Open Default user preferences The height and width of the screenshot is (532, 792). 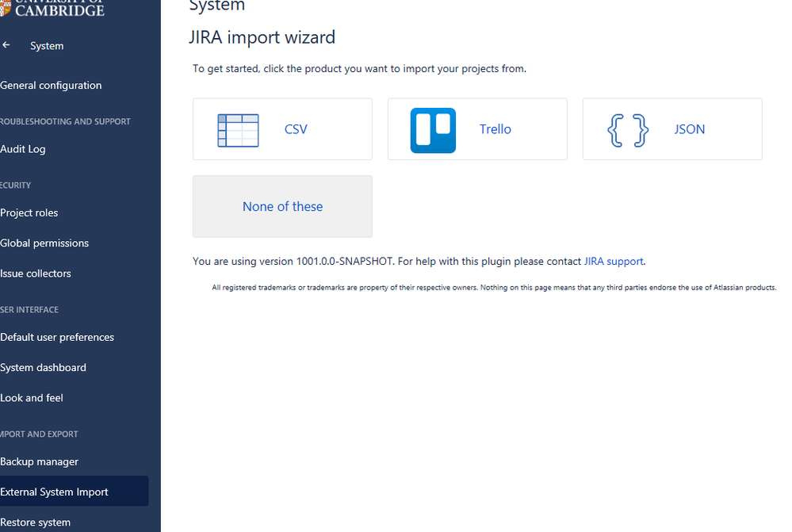click(57, 337)
